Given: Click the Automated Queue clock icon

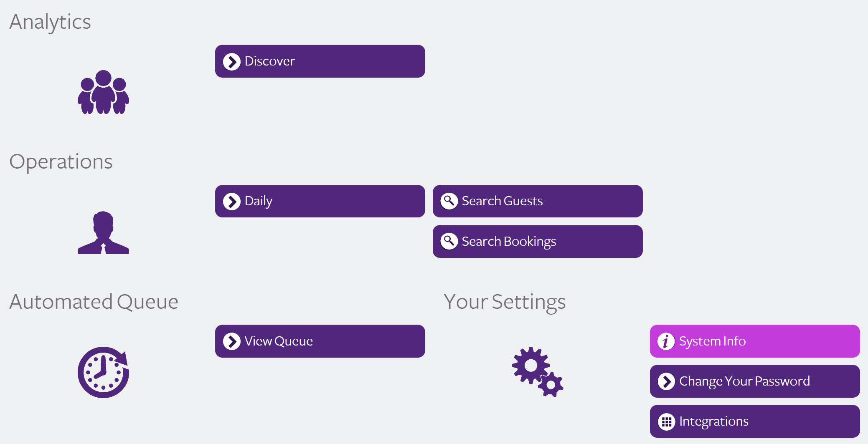Looking at the screenshot, I should point(103,372).
